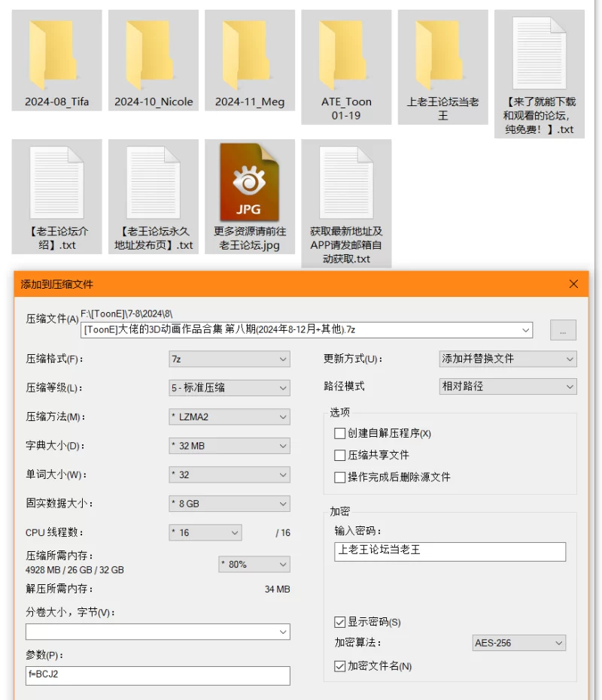
Task: Select the 获取最新地址及APP请发邮箱自动获取.txt file icon
Action: tap(346, 182)
